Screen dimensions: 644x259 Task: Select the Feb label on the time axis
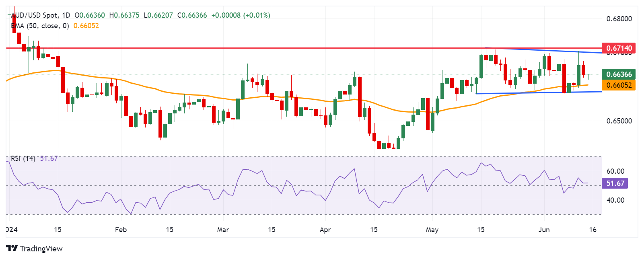121,230
